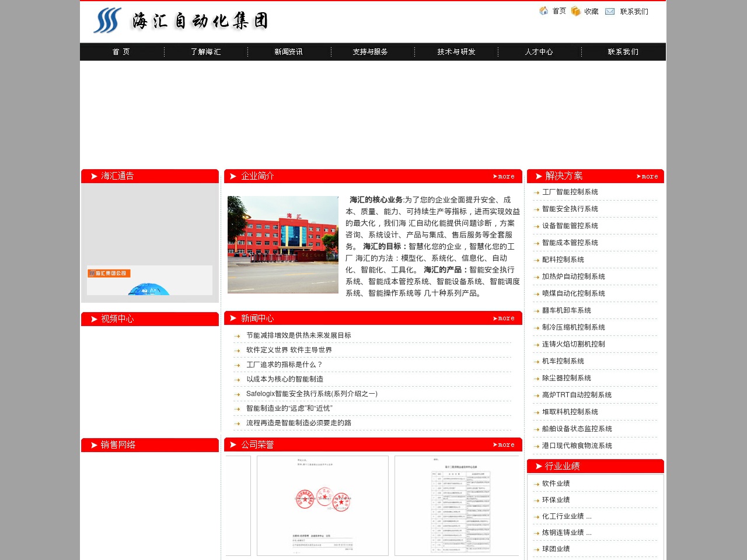Viewport: 747px width, 560px height.
Task: Click the envelope icon beside 联系我们
Action: (610, 11)
